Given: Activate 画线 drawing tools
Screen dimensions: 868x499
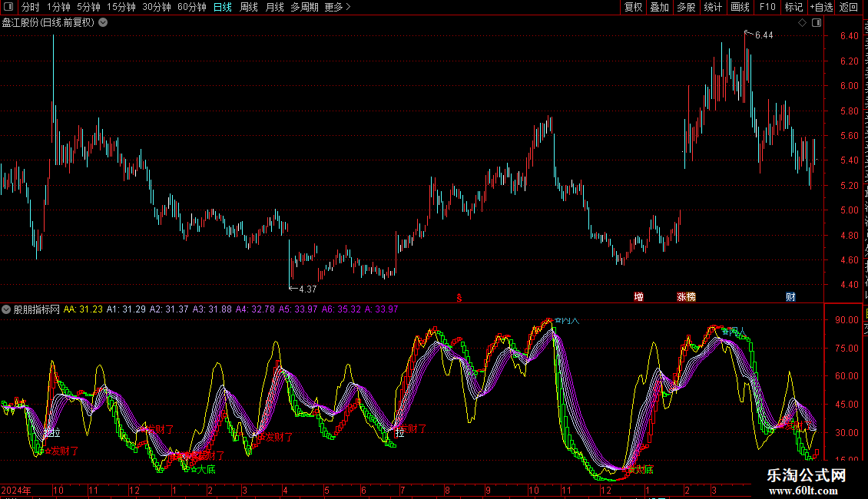Looking at the screenshot, I should coord(740,7).
